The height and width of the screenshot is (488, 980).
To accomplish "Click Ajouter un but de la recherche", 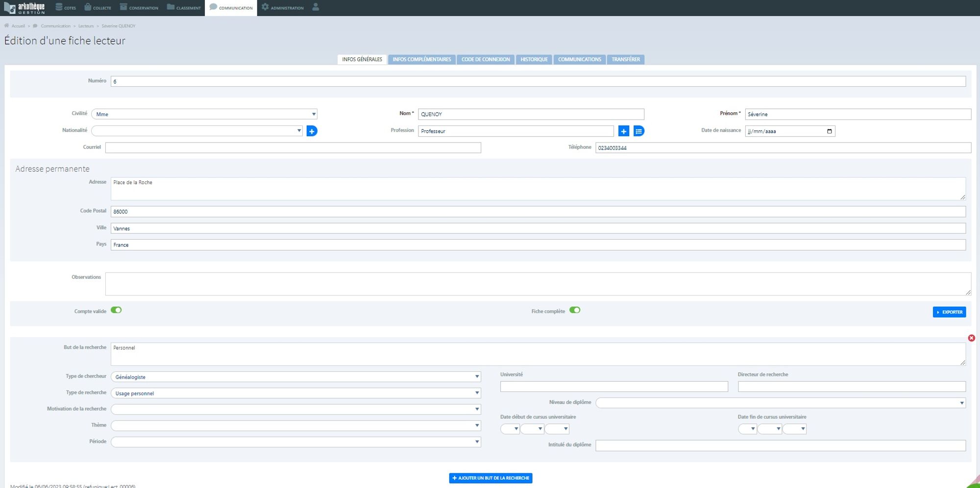I will (x=490, y=478).
